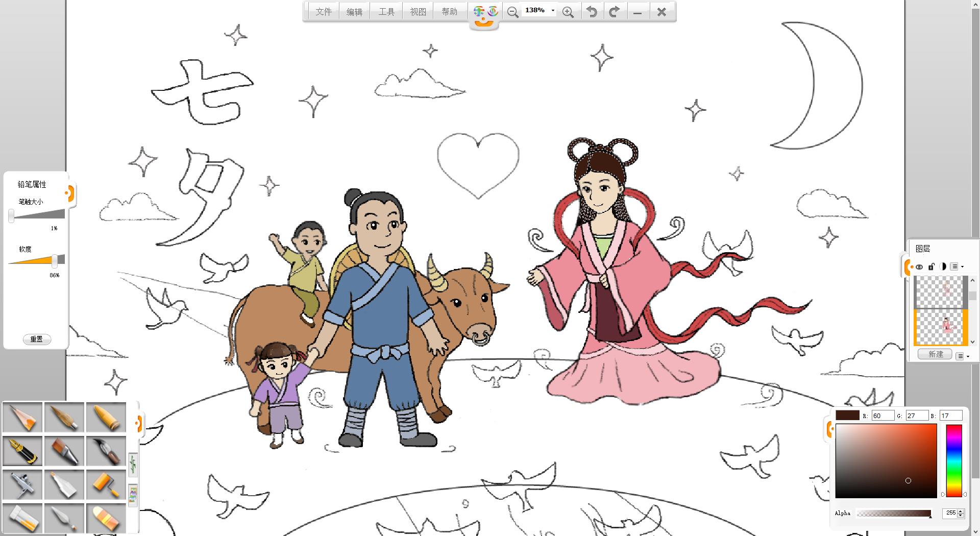Screen dimensions: 980x536
Task: Click the rainbow hue slider bar
Action: pyautogui.click(x=953, y=460)
